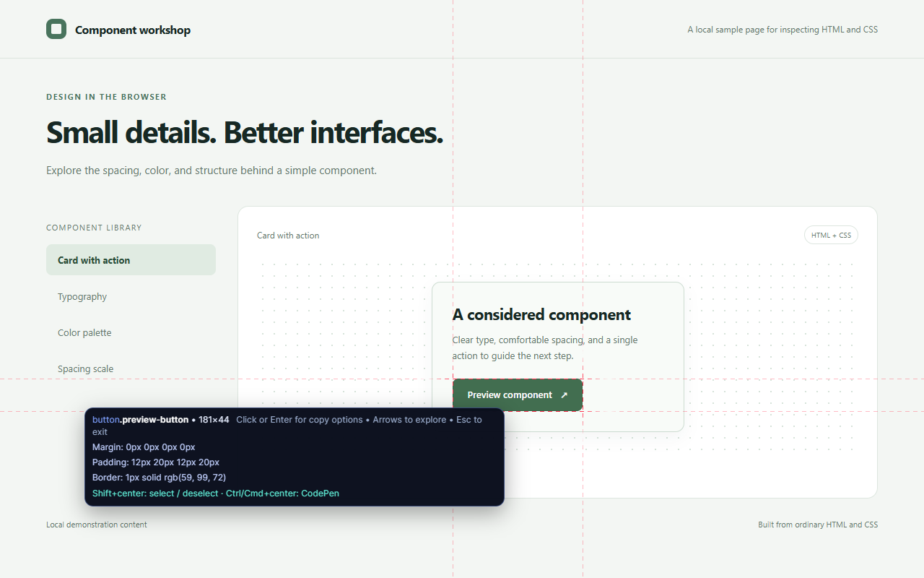924x578 pixels.
Task: Click the arrow icon in Preview component button
Action: (564, 395)
